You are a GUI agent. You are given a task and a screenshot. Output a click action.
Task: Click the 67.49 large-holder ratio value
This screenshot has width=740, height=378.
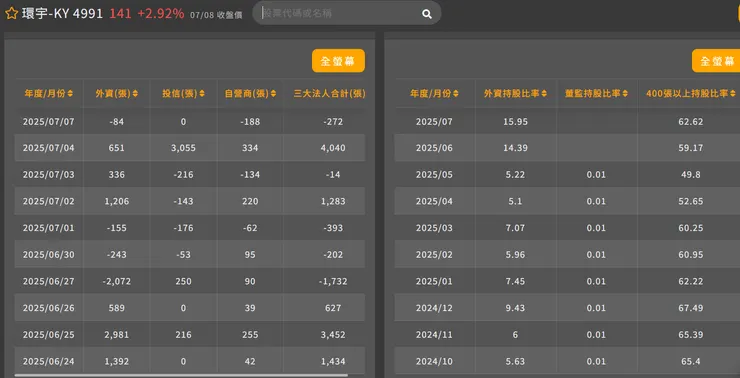point(691,308)
